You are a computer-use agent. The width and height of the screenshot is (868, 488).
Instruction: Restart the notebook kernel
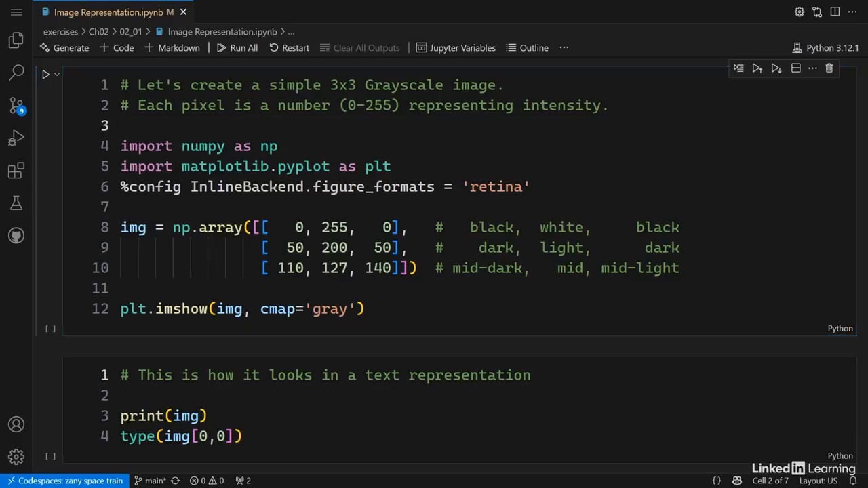tap(289, 48)
